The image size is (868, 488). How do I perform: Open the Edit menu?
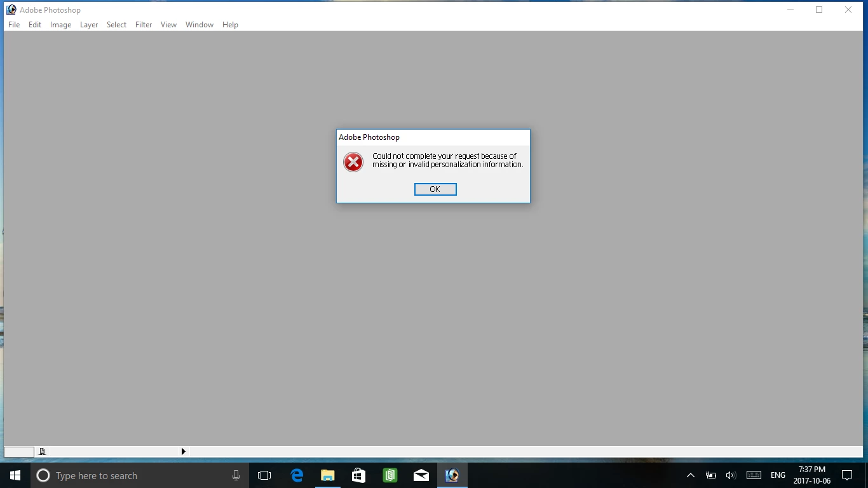click(35, 25)
